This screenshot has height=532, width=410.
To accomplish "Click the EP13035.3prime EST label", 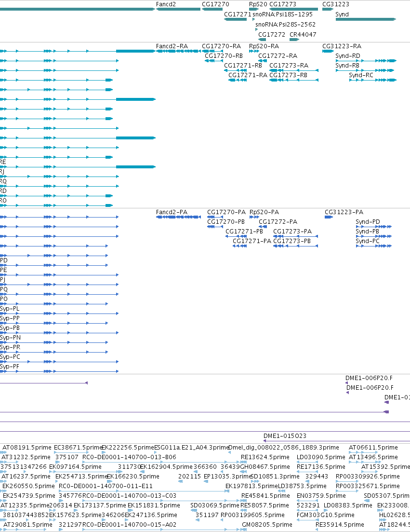I will point(227,477).
